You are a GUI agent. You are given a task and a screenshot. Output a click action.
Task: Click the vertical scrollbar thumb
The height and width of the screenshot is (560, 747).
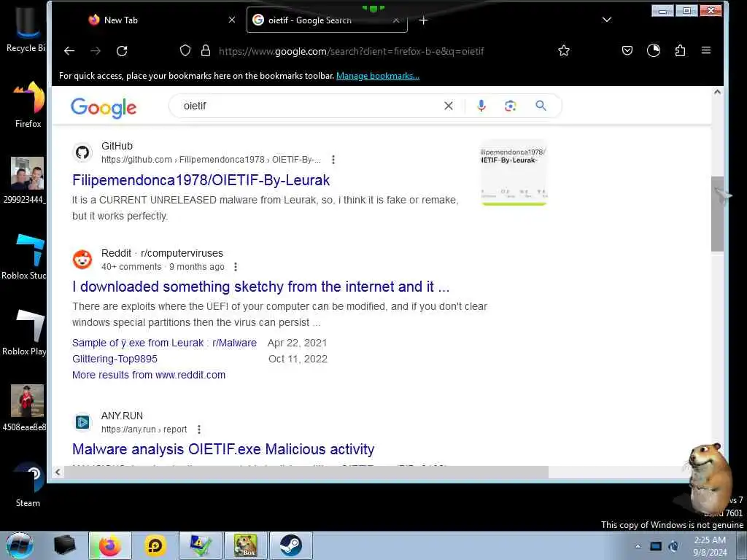point(717,214)
